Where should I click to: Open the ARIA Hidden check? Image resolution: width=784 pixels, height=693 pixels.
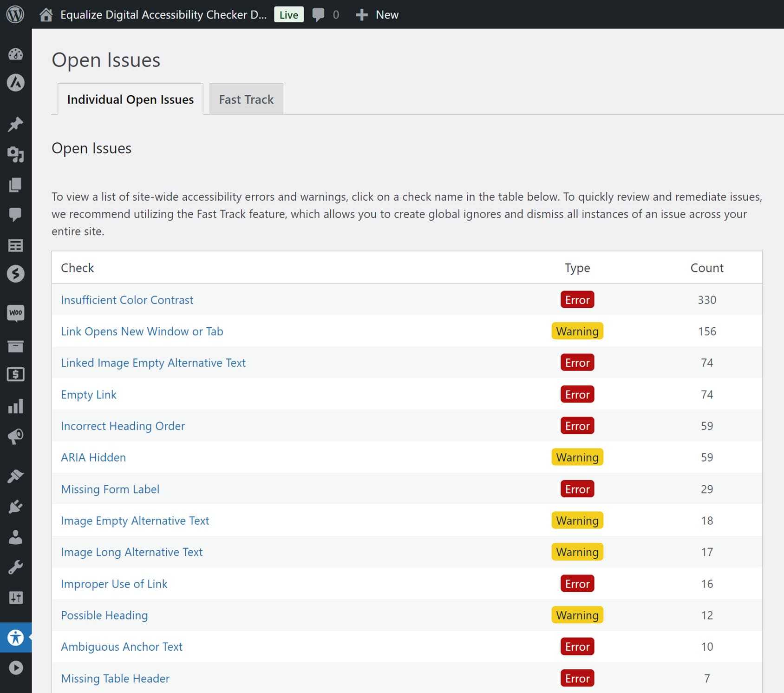[x=93, y=457]
